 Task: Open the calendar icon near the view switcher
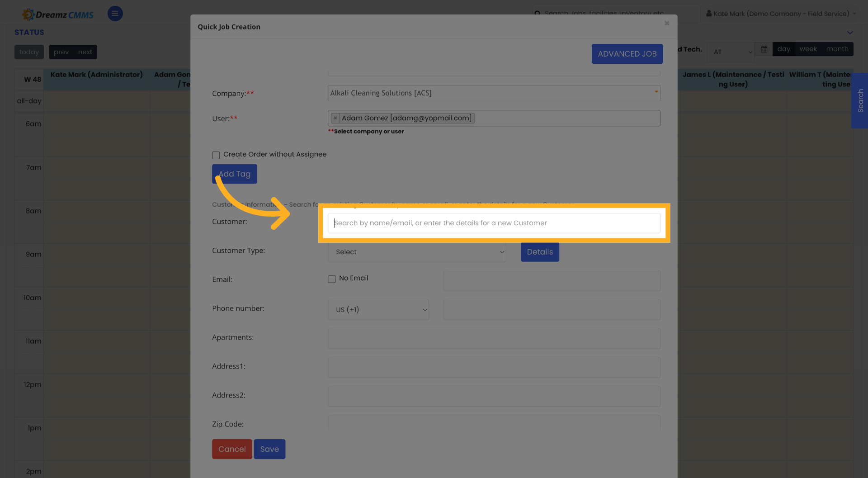click(764, 49)
